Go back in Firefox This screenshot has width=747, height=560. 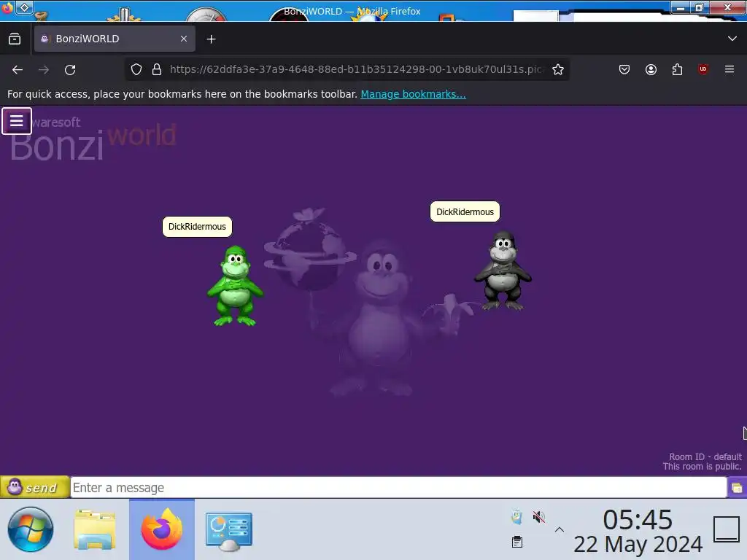click(18, 70)
